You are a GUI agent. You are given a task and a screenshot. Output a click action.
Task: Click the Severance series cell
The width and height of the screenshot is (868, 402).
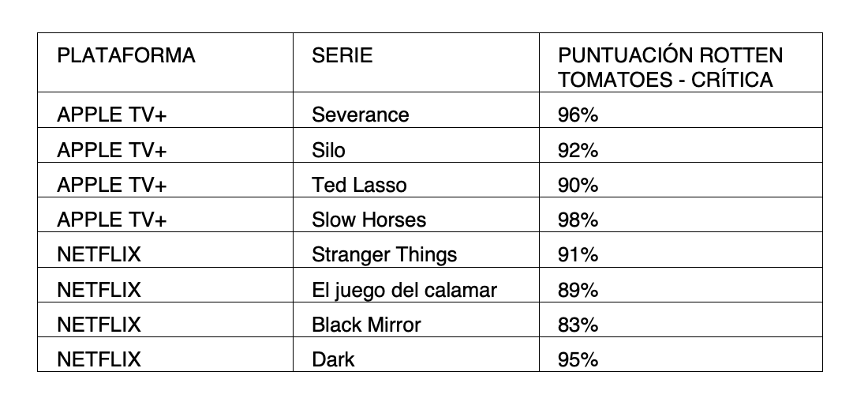416,110
